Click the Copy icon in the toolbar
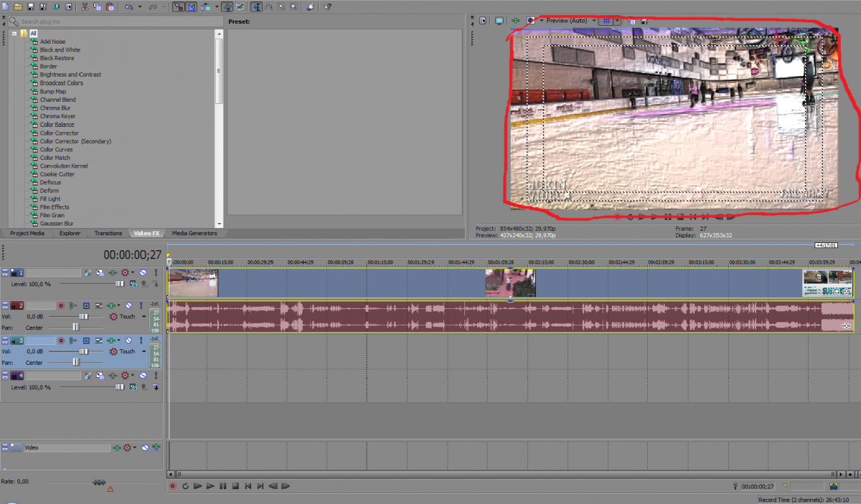 click(97, 6)
